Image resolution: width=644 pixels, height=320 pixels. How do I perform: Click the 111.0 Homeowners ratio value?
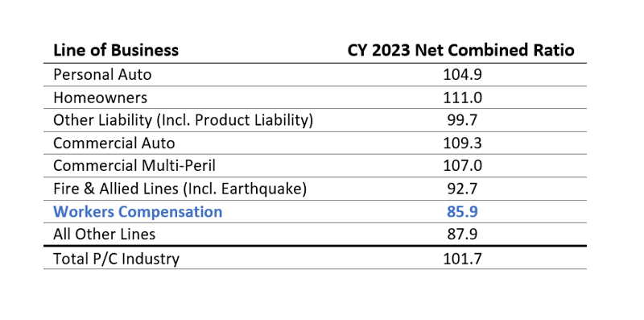pyautogui.click(x=462, y=98)
